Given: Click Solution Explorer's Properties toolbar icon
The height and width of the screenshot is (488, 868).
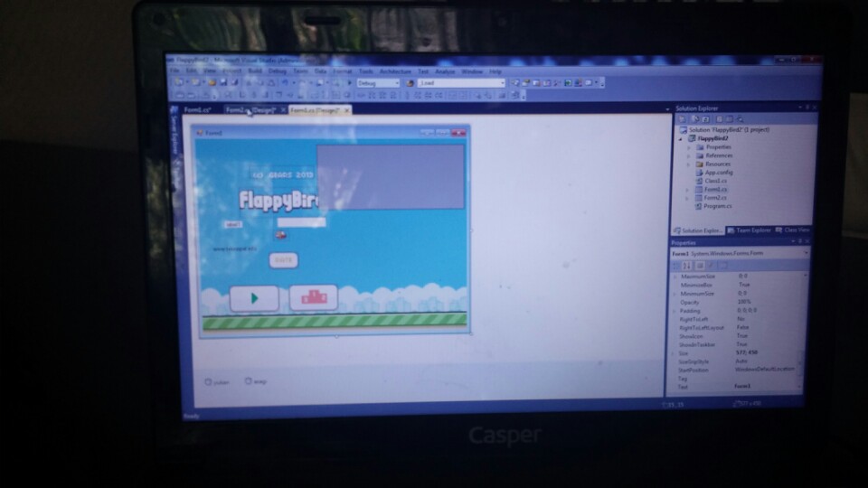Looking at the screenshot, I should click(682, 119).
